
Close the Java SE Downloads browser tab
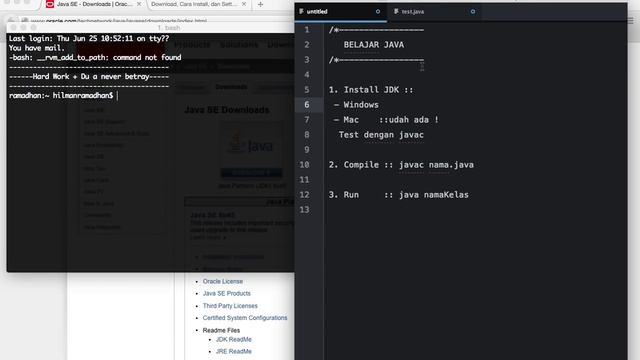[x=139, y=4]
